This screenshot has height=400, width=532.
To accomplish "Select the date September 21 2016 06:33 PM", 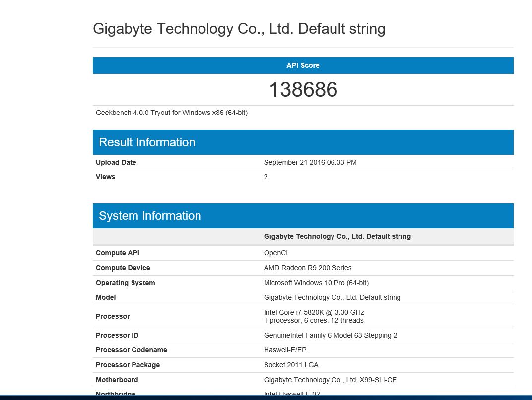I will [310, 162].
